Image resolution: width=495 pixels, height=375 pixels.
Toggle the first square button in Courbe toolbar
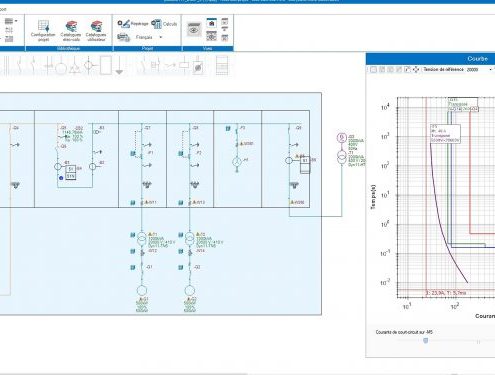coord(373,69)
